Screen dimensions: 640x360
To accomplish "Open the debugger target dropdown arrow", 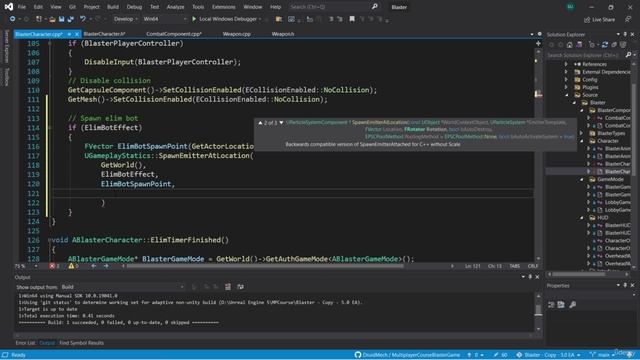I will pos(260,19).
